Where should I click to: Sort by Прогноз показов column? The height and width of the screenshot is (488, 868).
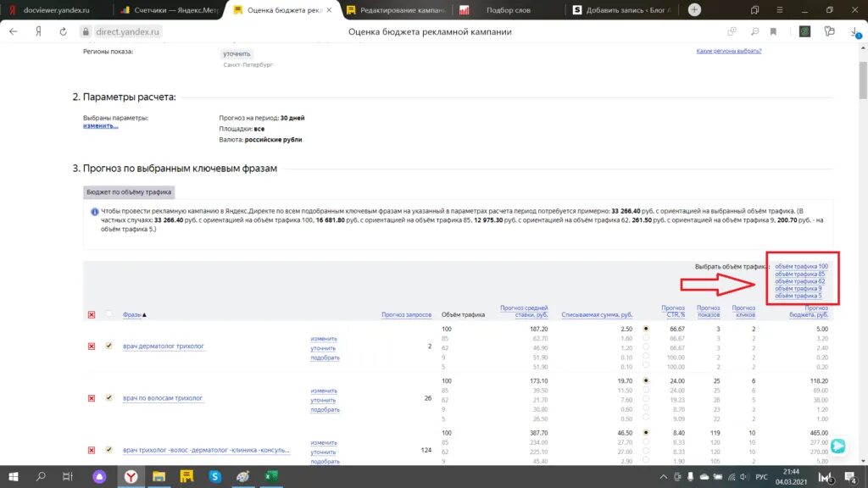pyautogui.click(x=709, y=312)
